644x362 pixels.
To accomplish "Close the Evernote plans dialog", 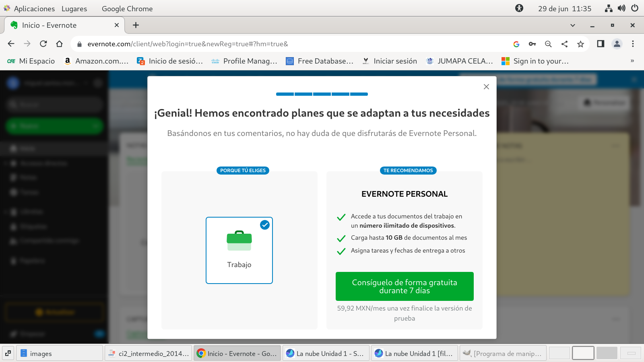I will coord(486,87).
